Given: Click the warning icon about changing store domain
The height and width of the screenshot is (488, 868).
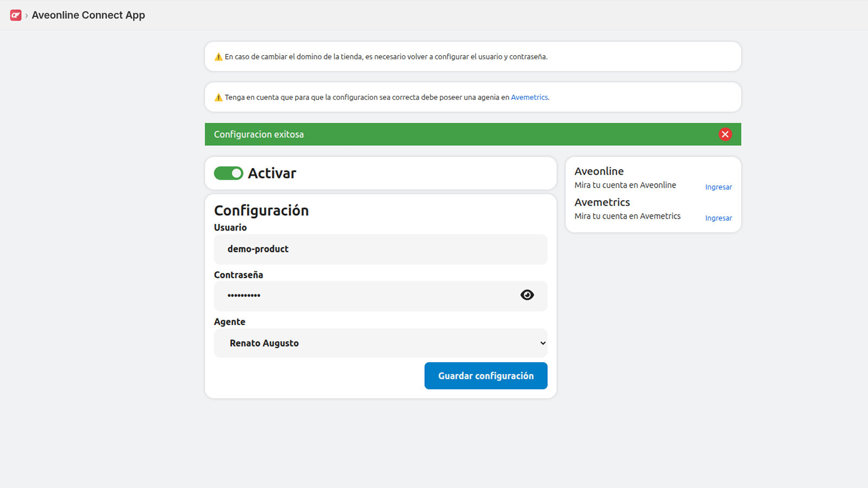Looking at the screenshot, I should point(219,56).
